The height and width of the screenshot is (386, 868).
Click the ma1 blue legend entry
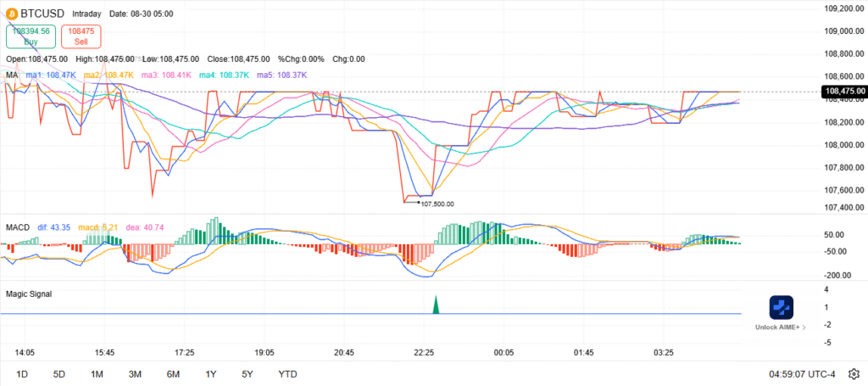(x=57, y=76)
